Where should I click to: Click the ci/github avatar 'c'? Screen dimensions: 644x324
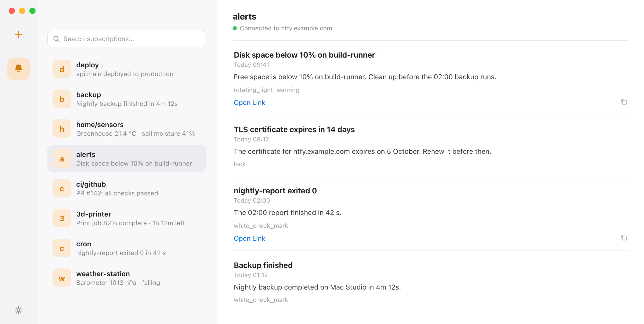[62, 188]
